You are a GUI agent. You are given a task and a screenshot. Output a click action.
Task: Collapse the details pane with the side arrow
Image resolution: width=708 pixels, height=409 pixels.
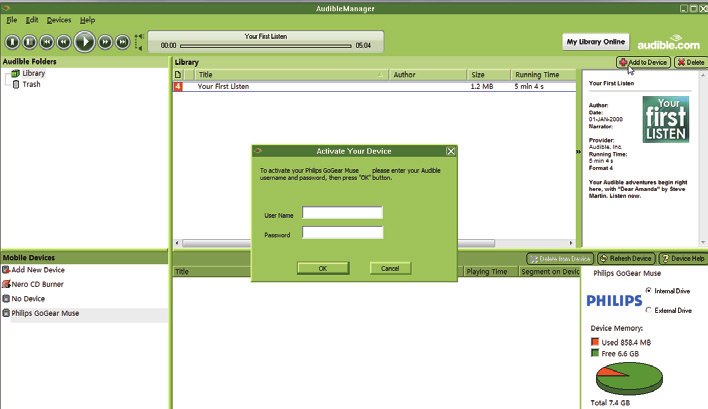click(x=578, y=152)
